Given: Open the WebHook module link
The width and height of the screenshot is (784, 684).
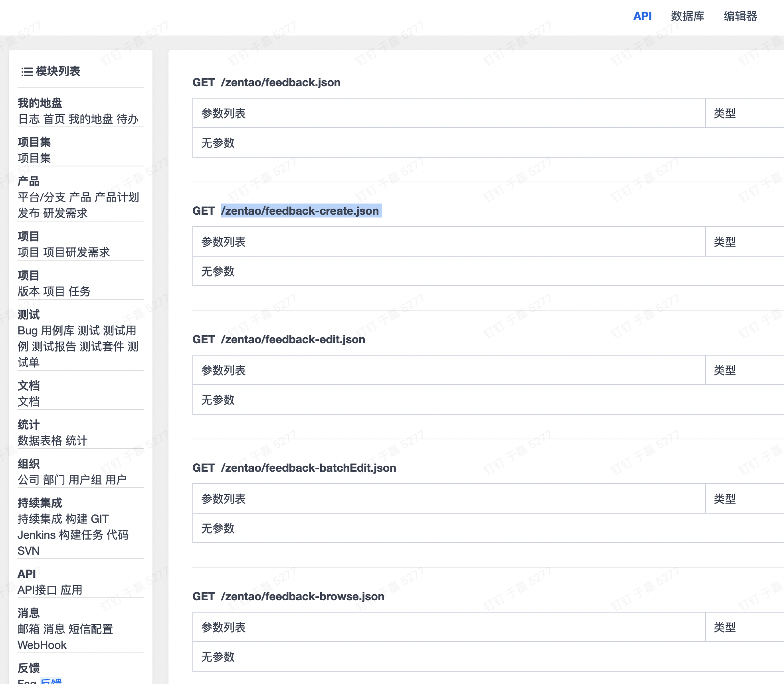Looking at the screenshot, I should pos(42,645).
